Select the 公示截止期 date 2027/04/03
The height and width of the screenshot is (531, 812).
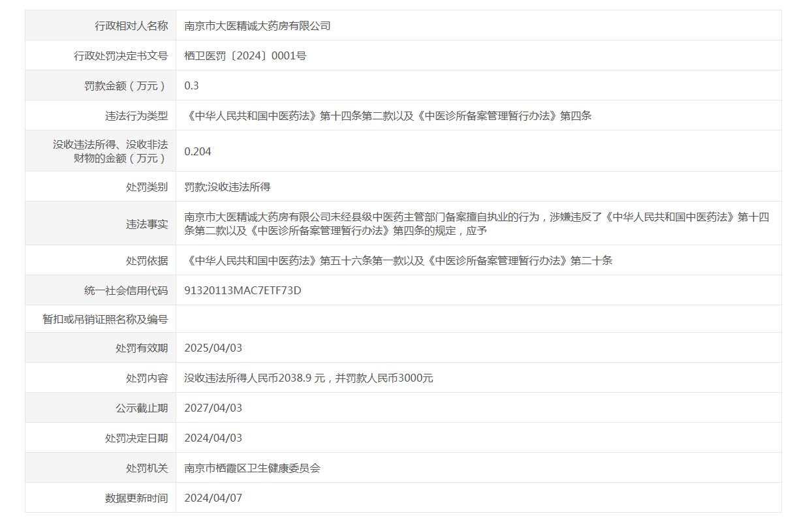tap(213, 408)
